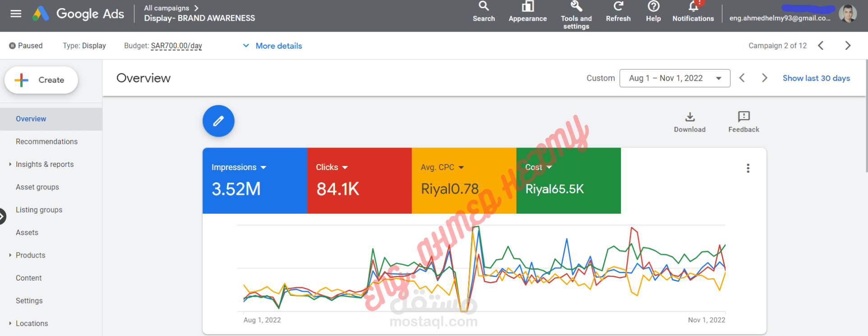Click the page vertical scrollbar
The image size is (868, 336).
[x=866, y=115]
